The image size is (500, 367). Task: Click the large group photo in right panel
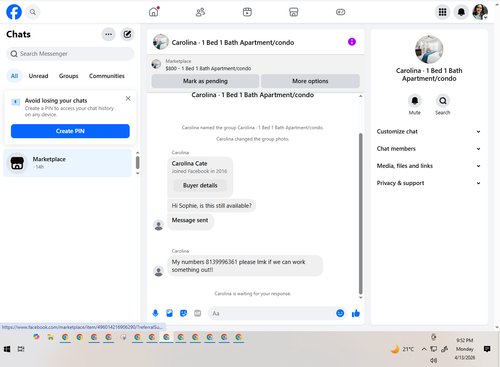(429, 49)
